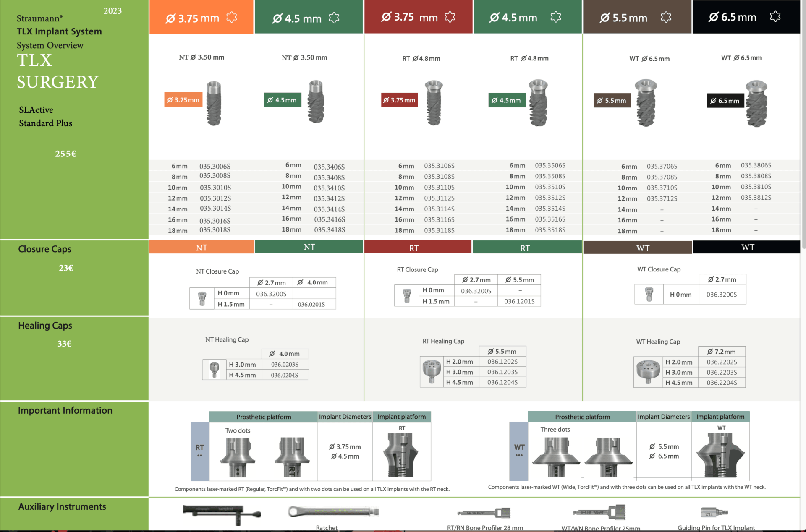The height and width of the screenshot is (532, 806).
Task: Click the Auxiliary Instruments sidebar heading
Action: point(62,507)
